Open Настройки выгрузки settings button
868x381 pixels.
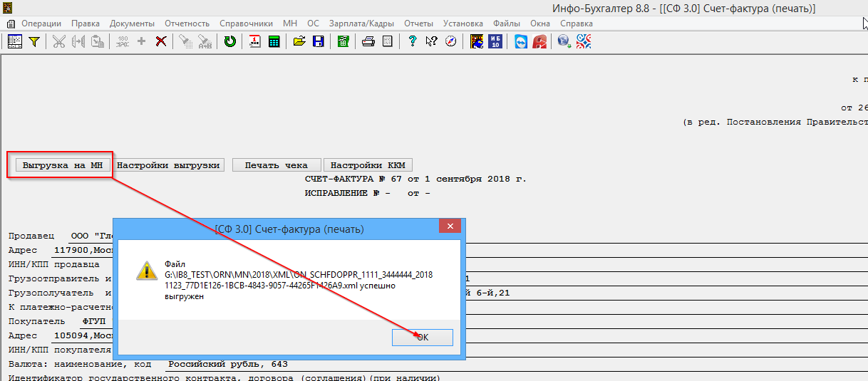(168, 165)
